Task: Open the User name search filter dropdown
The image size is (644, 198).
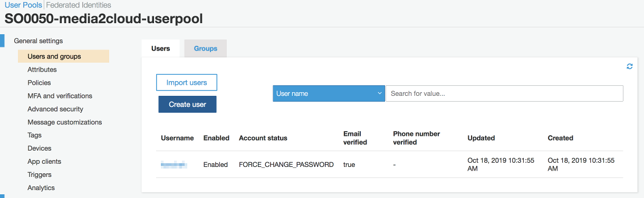Action: pyautogui.click(x=329, y=93)
